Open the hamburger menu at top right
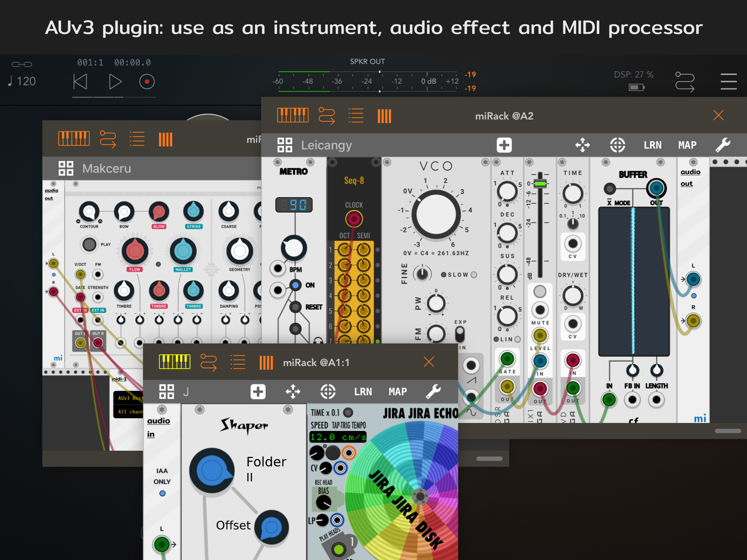 point(728,82)
